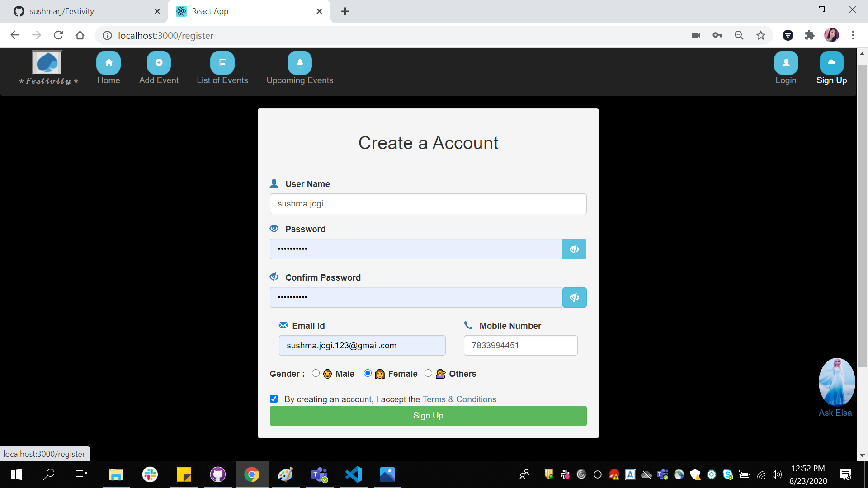The image size is (868, 488).
Task: Click the Festivity logo
Action: 47,63
